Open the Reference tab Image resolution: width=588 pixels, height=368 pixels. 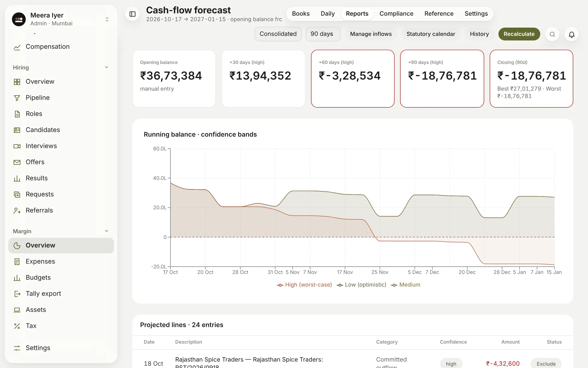click(x=439, y=14)
